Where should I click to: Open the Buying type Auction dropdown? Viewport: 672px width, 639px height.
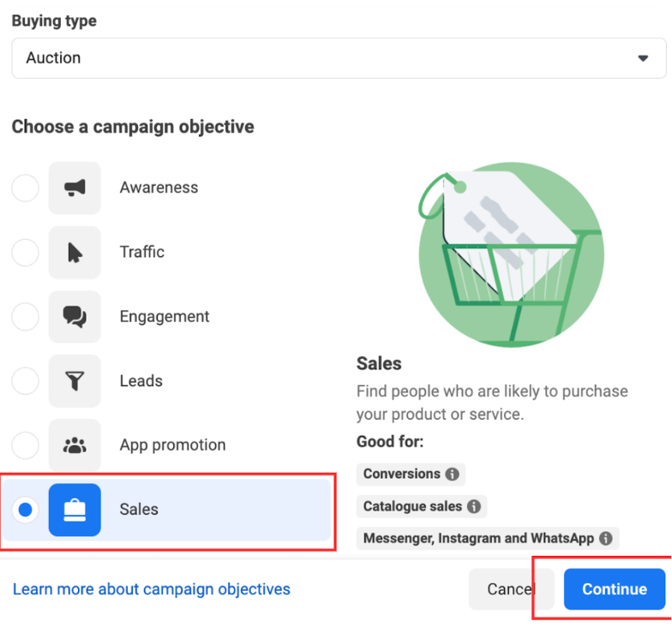click(339, 58)
